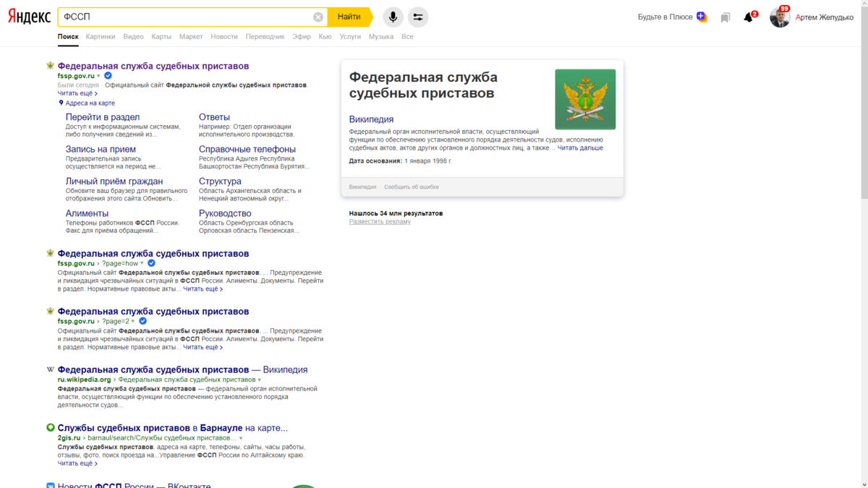Open the Эфир tab

[302, 37]
